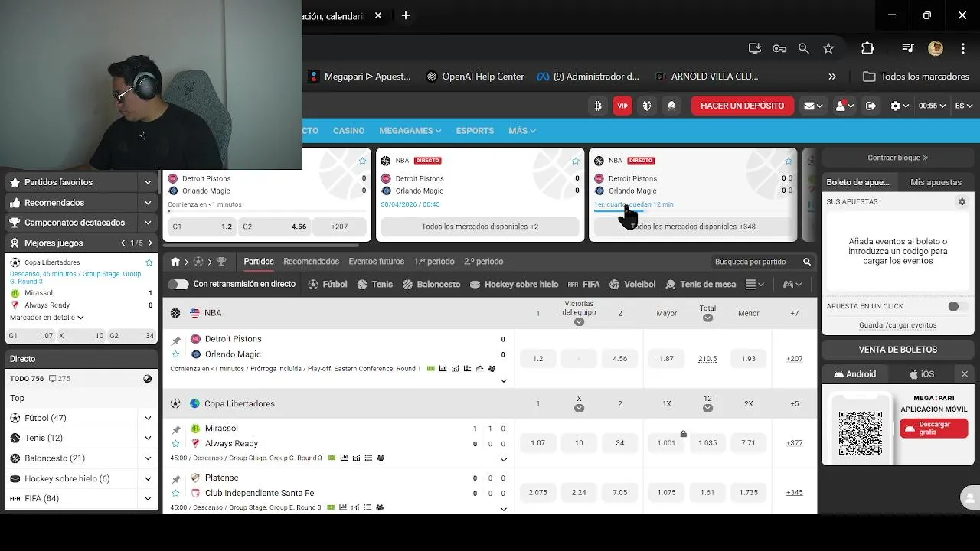Select the iOS app tab

pos(922,374)
